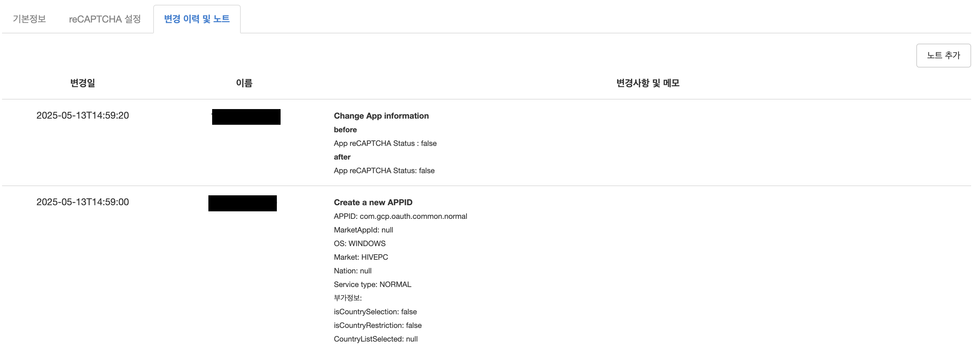Click the before App reCAPTCHA Status line
Screen dimensions: 980x362
[x=385, y=143]
